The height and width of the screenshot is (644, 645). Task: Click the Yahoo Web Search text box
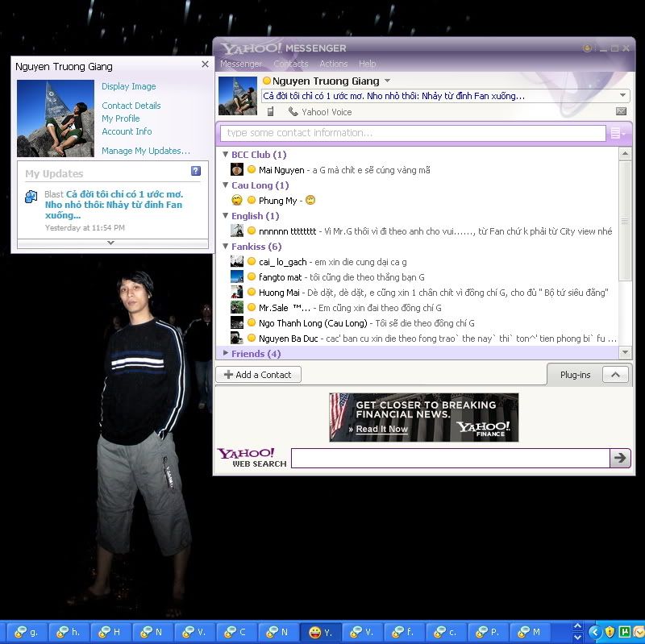pyautogui.click(x=451, y=458)
